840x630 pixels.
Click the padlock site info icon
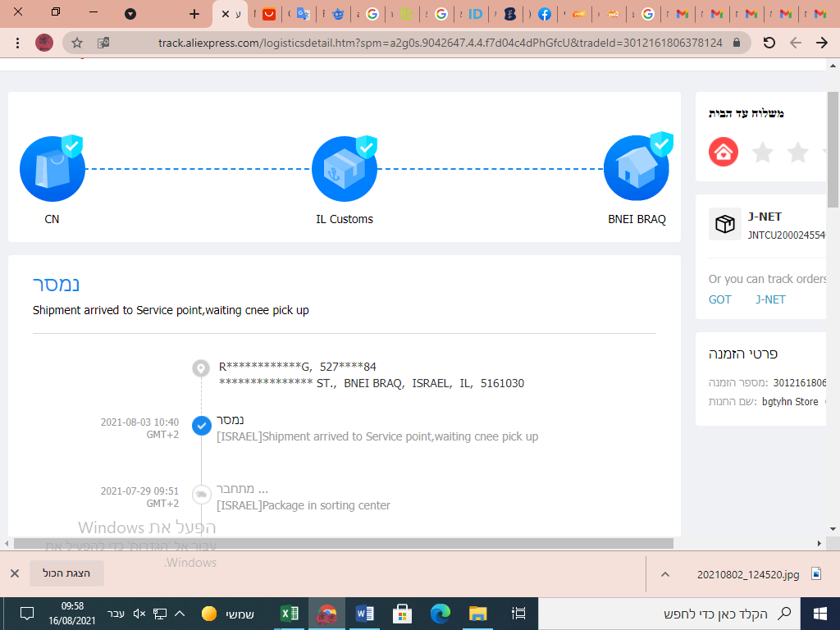coord(737,43)
